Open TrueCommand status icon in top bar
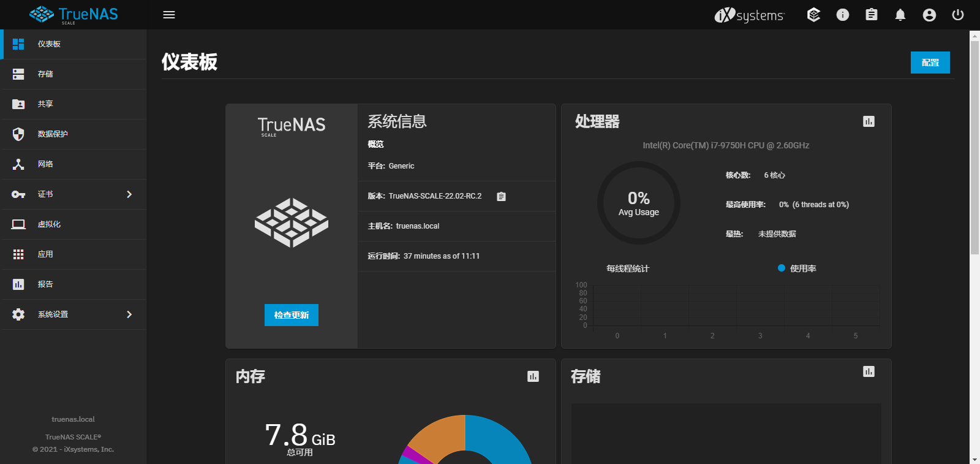This screenshot has height=464, width=980. [x=813, y=15]
